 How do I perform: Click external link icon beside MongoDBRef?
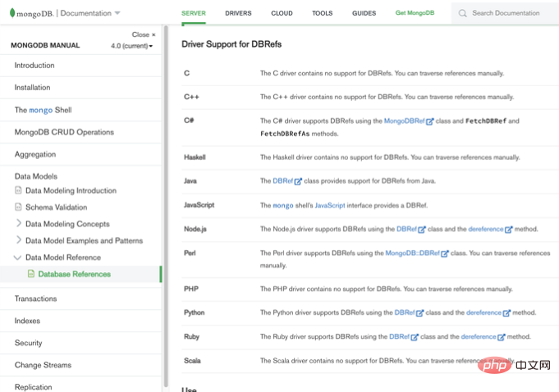pos(430,121)
